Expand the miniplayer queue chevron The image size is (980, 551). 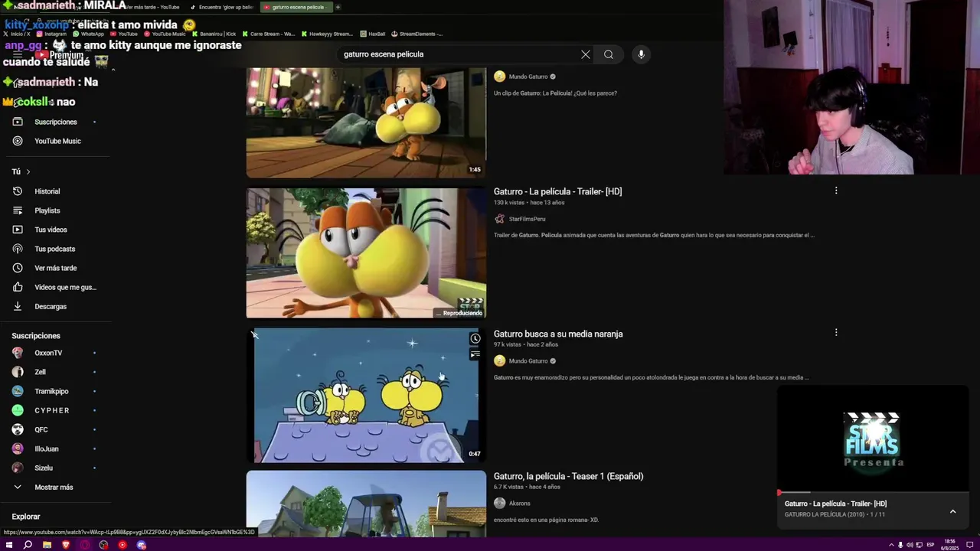coord(952,511)
